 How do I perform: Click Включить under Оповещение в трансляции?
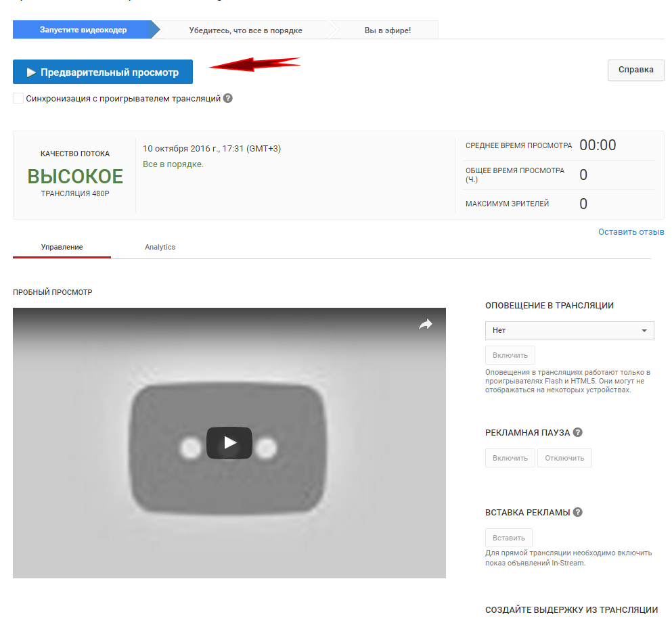coord(510,355)
